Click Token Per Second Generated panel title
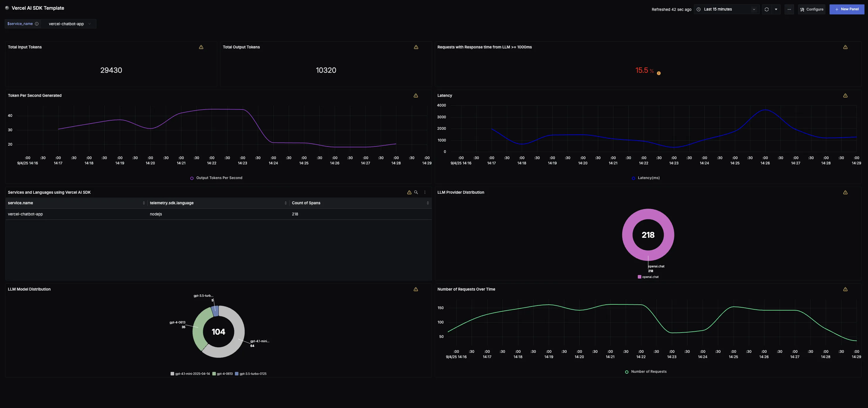 (x=35, y=96)
